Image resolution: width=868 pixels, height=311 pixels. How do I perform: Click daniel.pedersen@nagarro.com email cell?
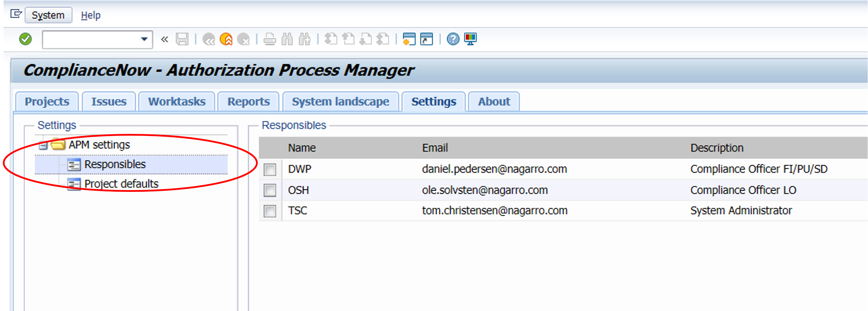tap(494, 169)
